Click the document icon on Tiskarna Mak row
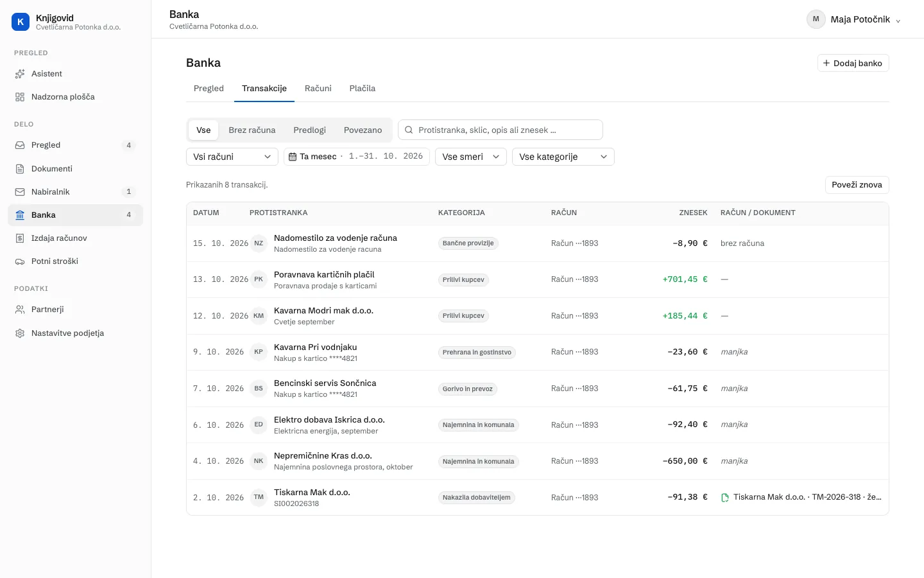The height and width of the screenshot is (578, 924). tap(725, 498)
